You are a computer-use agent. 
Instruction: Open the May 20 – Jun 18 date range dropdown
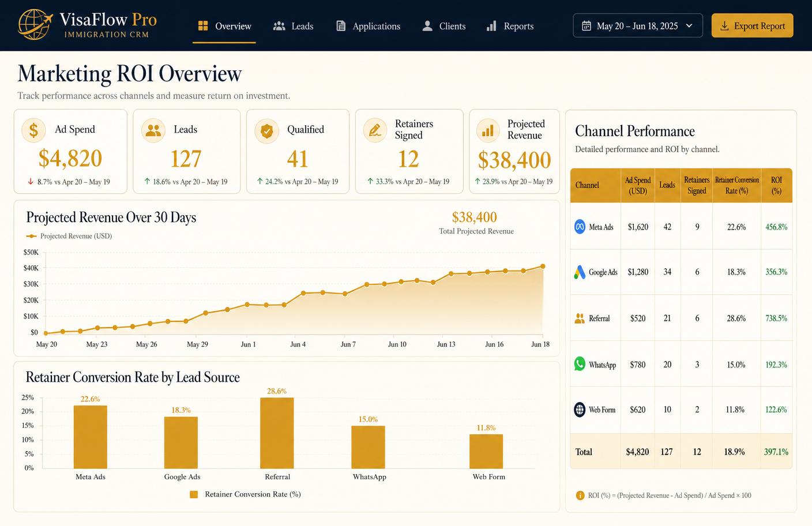point(638,25)
